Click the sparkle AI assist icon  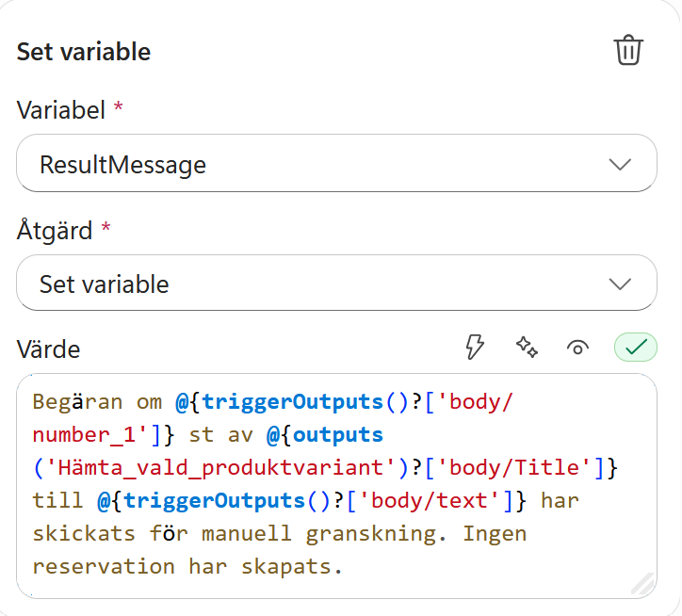click(527, 348)
